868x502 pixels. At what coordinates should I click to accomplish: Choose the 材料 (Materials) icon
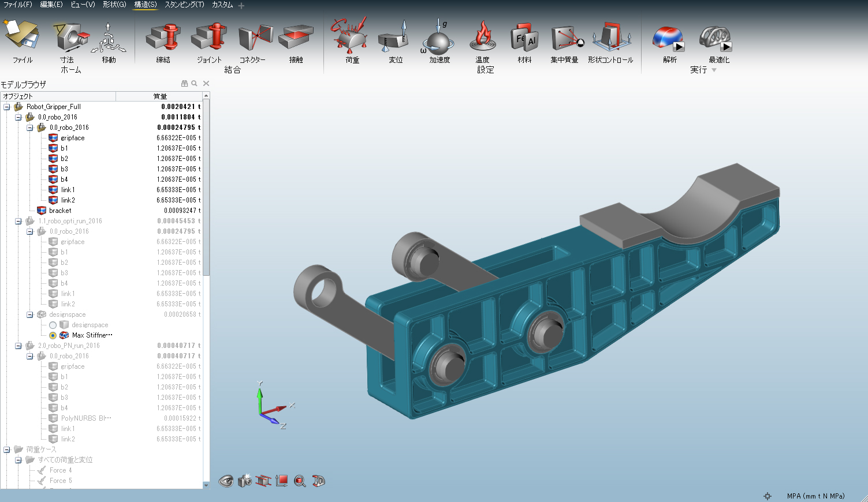(x=524, y=38)
